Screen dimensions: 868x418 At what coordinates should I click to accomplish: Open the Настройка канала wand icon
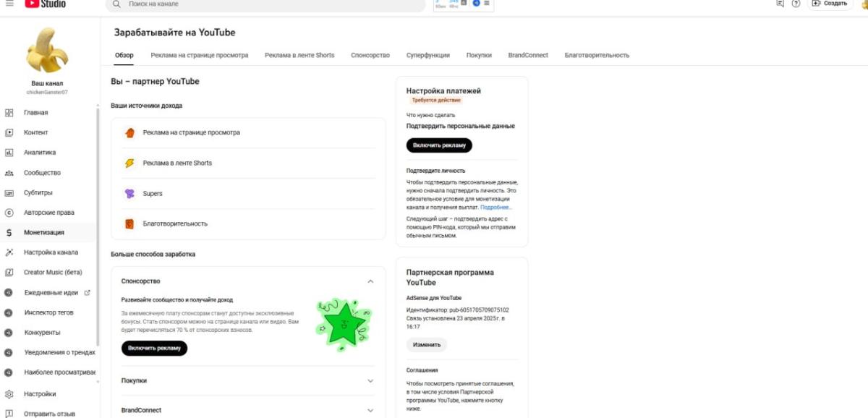pos(9,252)
